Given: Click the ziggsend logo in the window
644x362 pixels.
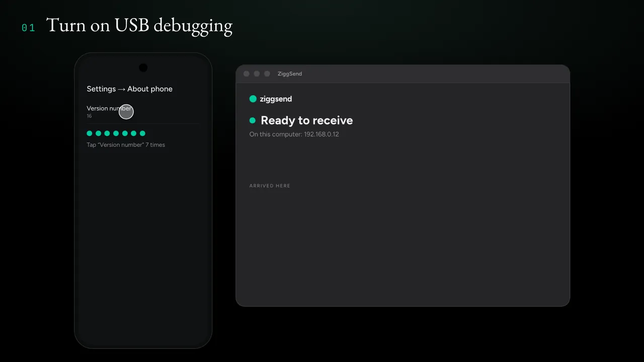Looking at the screenshot, I should coord(271,99).
